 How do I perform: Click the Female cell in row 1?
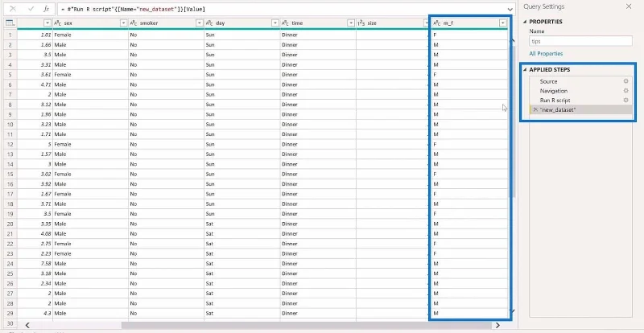click(x=90, y=35)
